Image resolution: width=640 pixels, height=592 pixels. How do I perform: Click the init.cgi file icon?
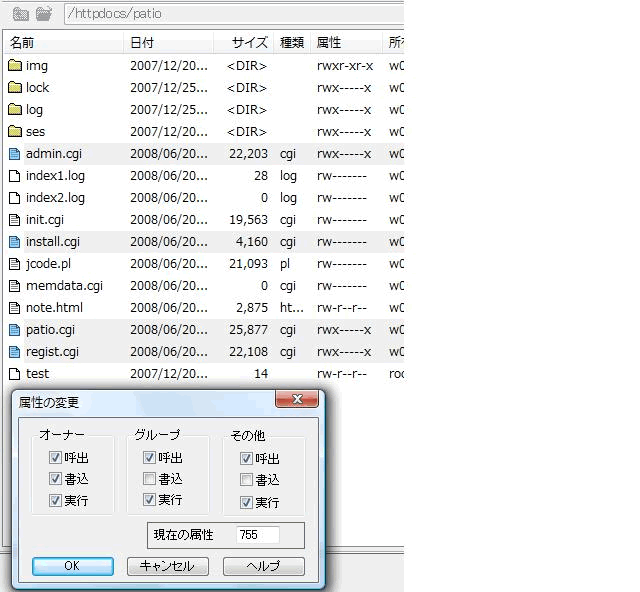pyautogui.click(x=15, y=220)
